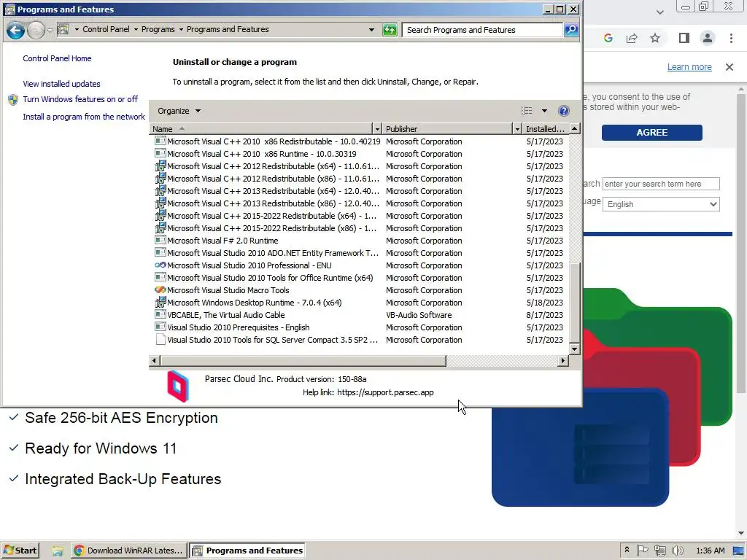Click the Back navigation arrow in Programs and Features

pos(15,31)
